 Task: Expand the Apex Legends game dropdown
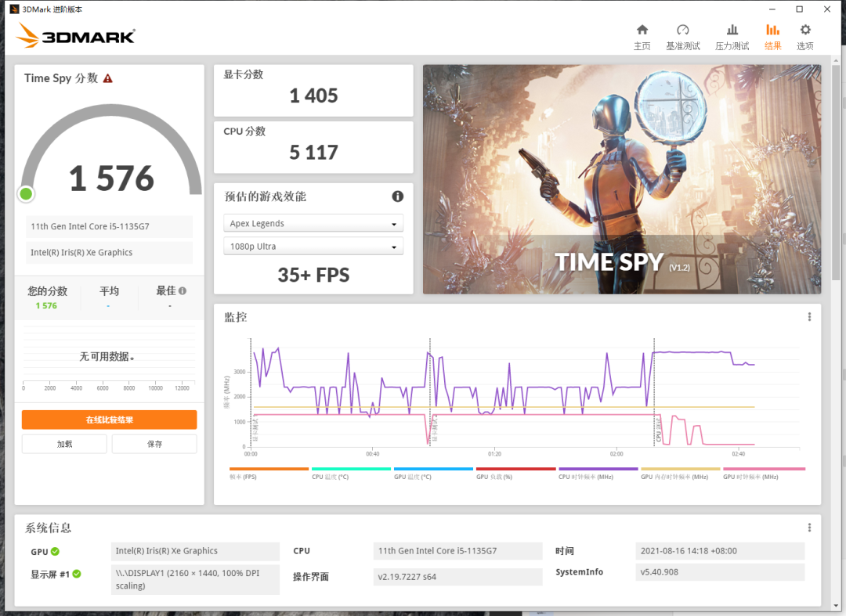pyautogui.click(x=313, y=223)
